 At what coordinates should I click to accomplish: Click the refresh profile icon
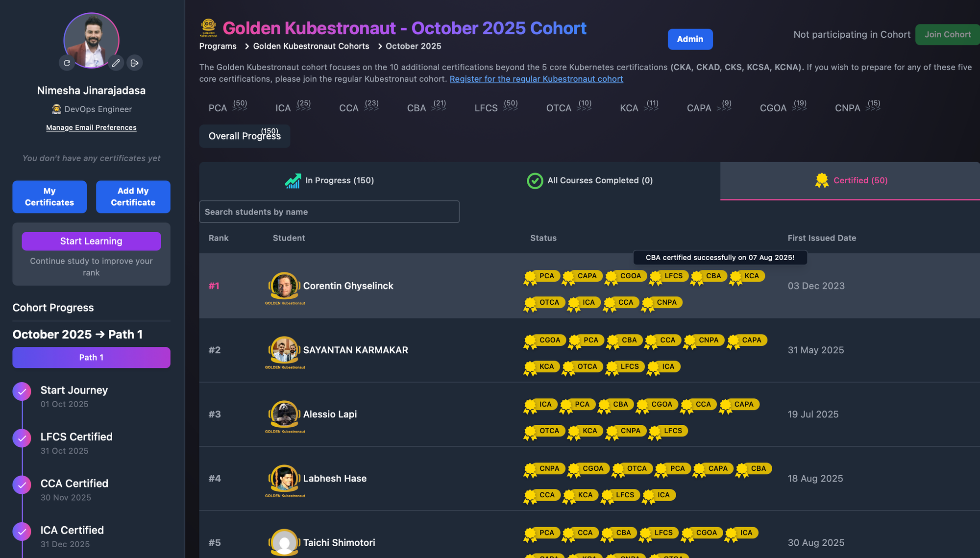[x=67, y=63]
